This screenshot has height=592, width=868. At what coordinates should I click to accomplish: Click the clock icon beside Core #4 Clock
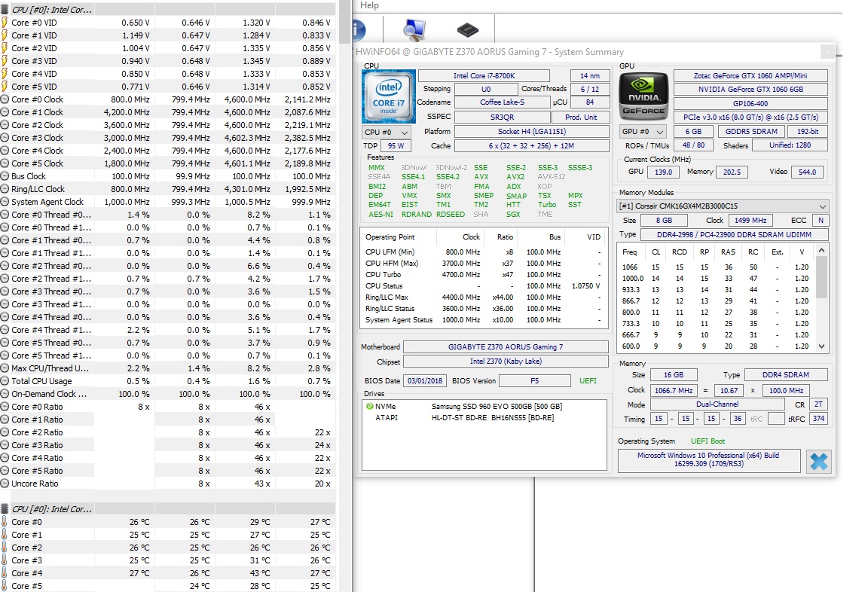(x=5, y=151)
